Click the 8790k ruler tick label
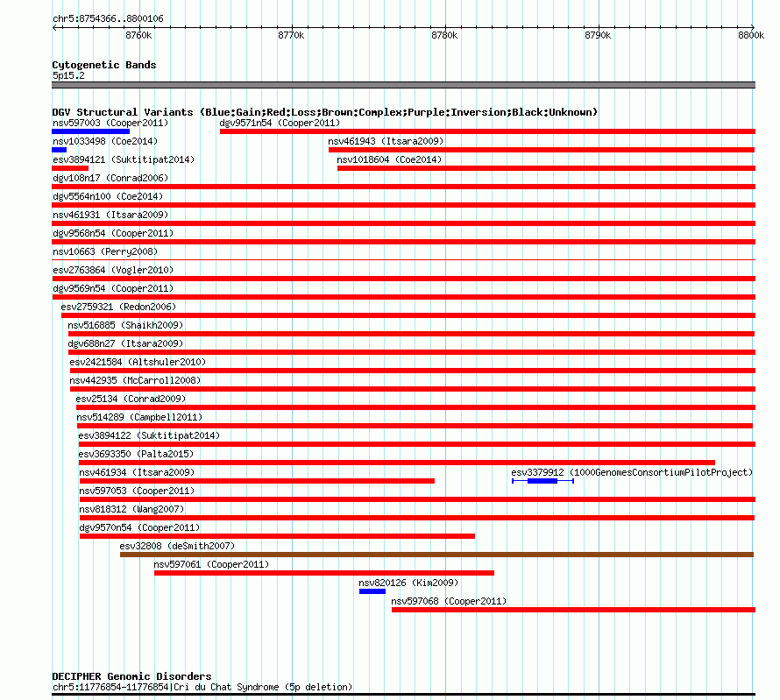This screenshot has height=700, width=780. pyautogui.click(x=598, y=35)
